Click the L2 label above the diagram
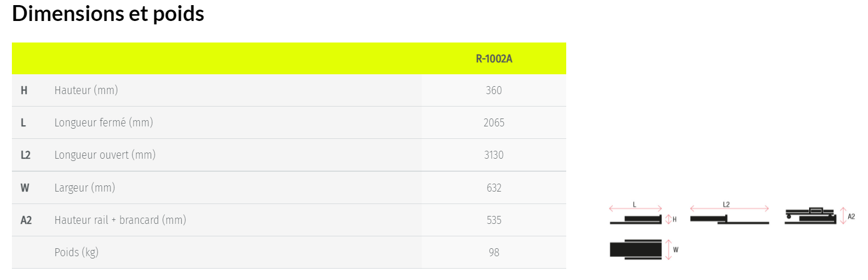Viewport: 868px width, 280px height. [726, 204]
